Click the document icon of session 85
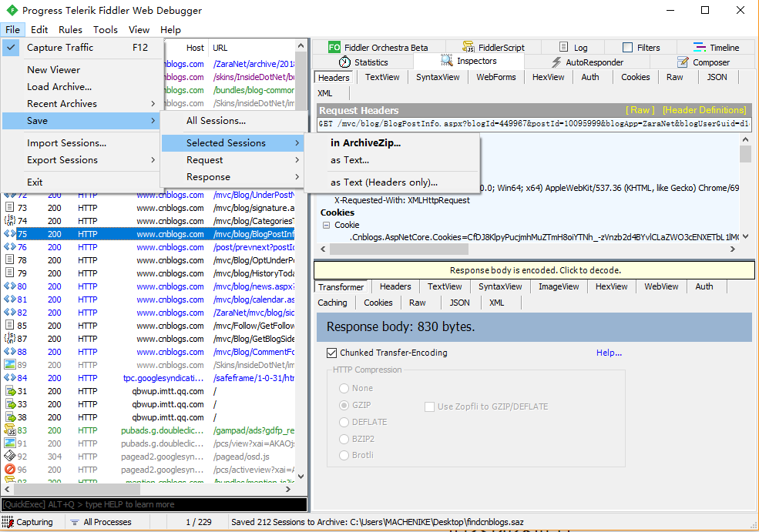This screenshot has height=532, width=759. [x=9, y=325]
